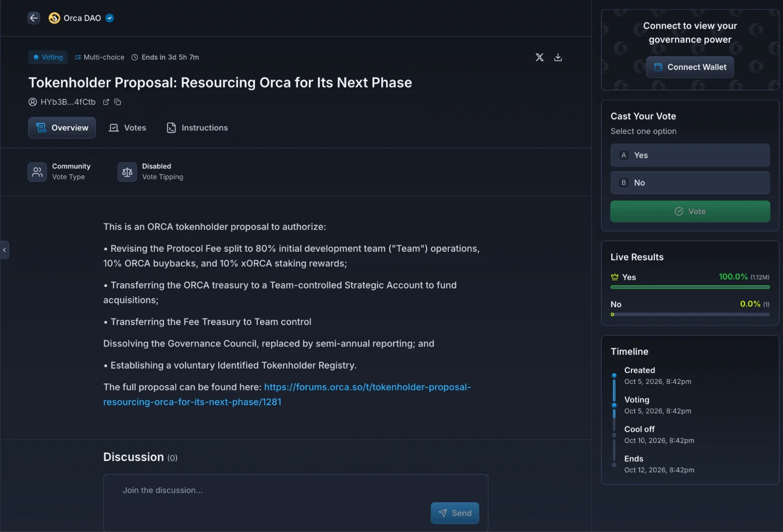This screenshot has width=783, height=532.
Task: Click the clock icon beside Ends in 3d 5h 7m
Action: click(x=135, y=57)
